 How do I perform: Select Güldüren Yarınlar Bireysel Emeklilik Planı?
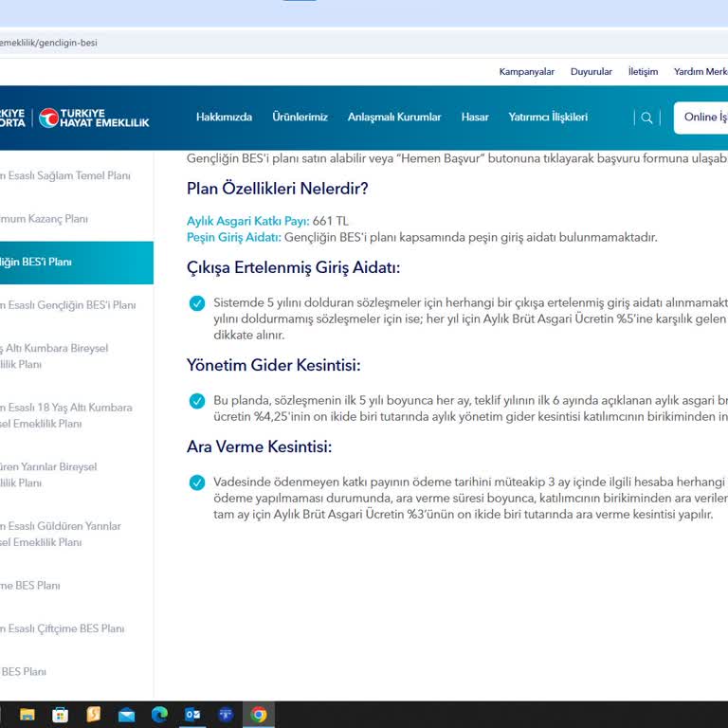click(48, 475)
